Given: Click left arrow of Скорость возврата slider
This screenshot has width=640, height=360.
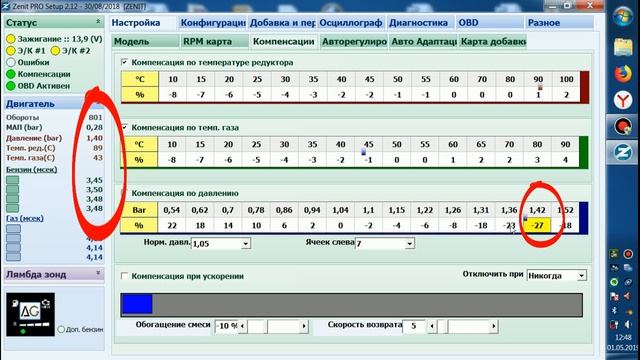Looking at the screenshot, I should pyautogui.click(x=432, y=326).
